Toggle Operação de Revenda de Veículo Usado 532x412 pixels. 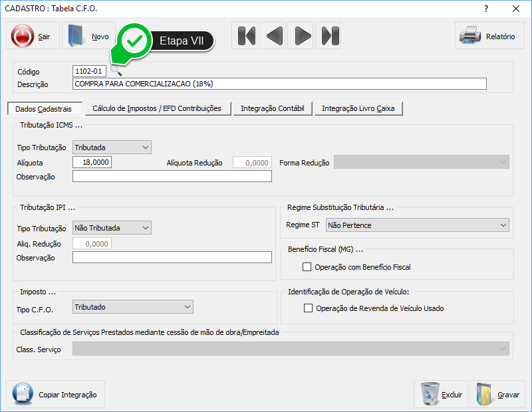coord(308,308)
